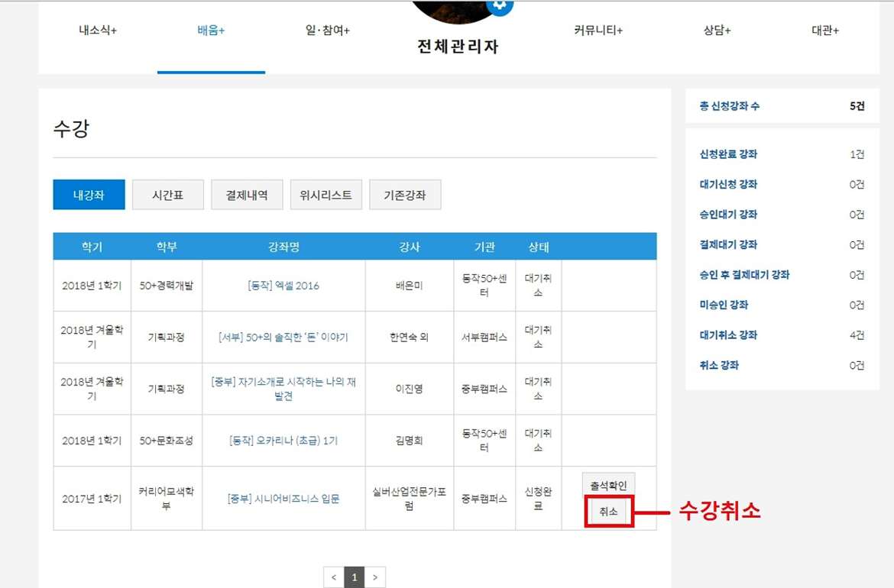Click the profile settings gear icon

[x=500, y=4]
